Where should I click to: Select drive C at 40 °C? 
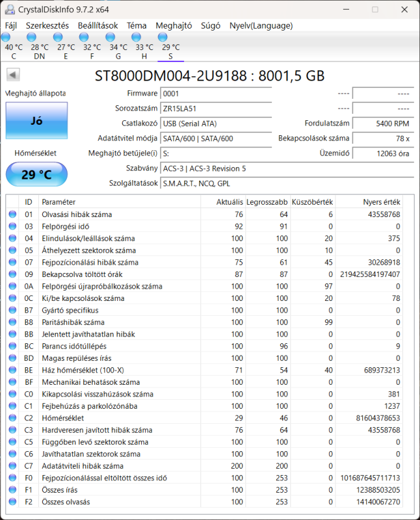click(x=13, y=46)
